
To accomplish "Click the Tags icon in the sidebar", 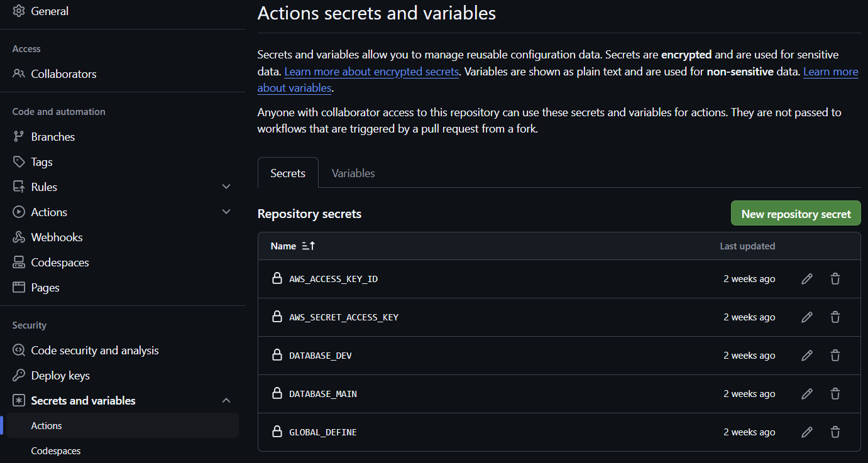I will [18, 161].
